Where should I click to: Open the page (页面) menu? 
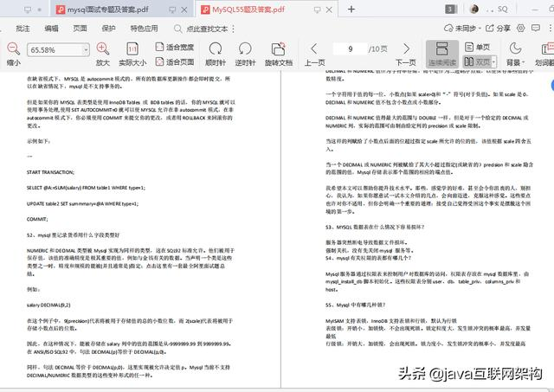tap(80, 29)
